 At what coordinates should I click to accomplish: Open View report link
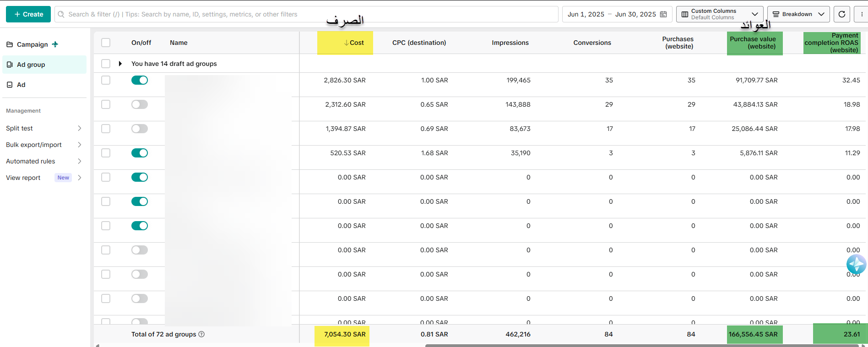23,178
